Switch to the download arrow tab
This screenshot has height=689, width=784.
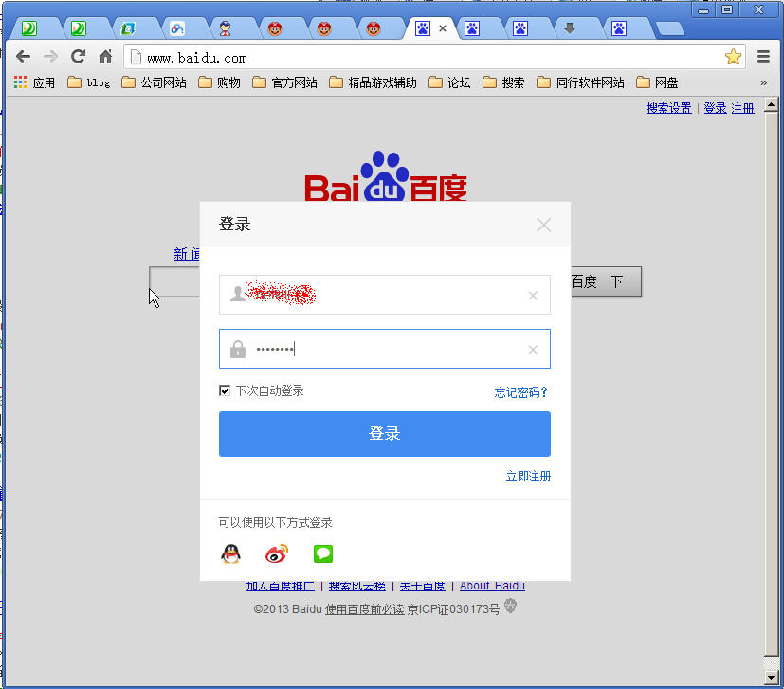coord(570,28)
